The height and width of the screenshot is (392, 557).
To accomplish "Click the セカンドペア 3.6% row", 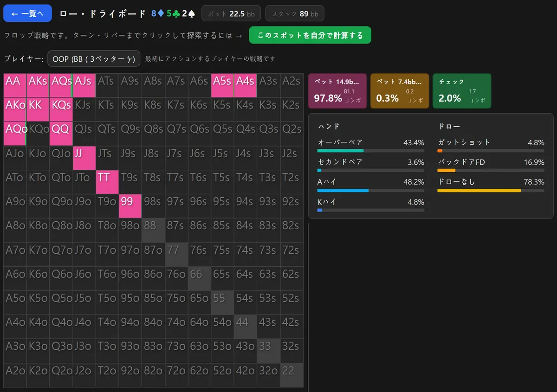I will coord(371,165).
